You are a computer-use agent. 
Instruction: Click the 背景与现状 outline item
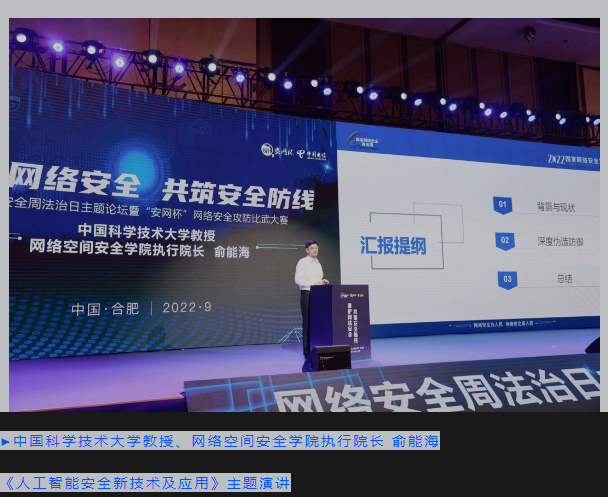click(x=556, y=207)
